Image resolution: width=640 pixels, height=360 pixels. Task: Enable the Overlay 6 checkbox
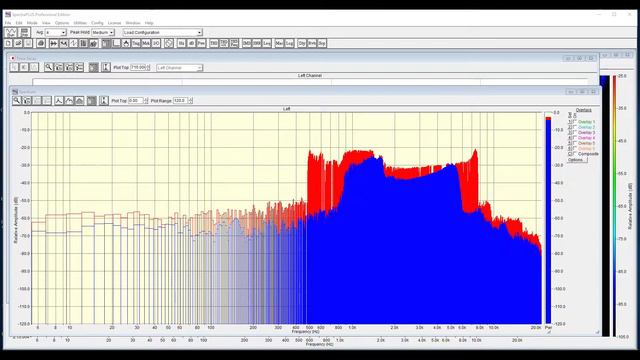pos(575,148)
